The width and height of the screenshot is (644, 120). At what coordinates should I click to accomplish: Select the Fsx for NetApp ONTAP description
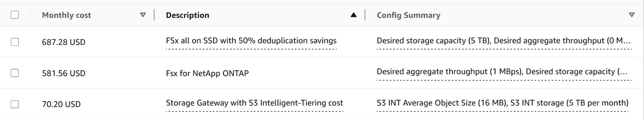point(207,73)
